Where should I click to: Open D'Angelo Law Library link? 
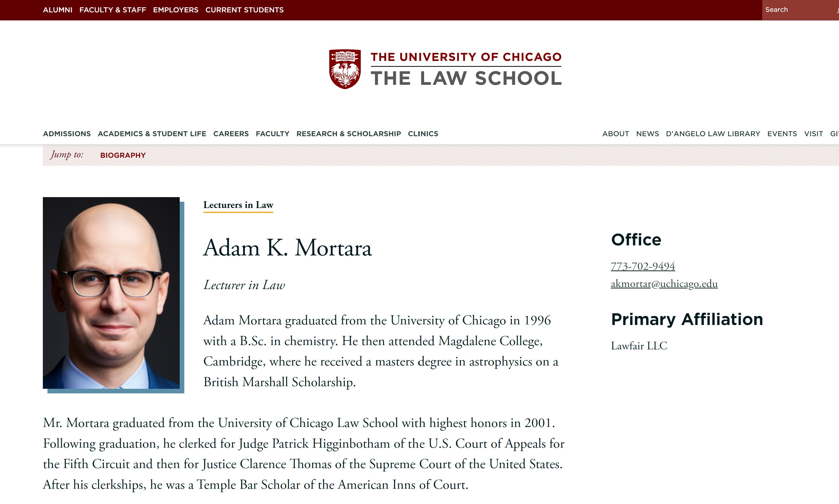(712, 134)
